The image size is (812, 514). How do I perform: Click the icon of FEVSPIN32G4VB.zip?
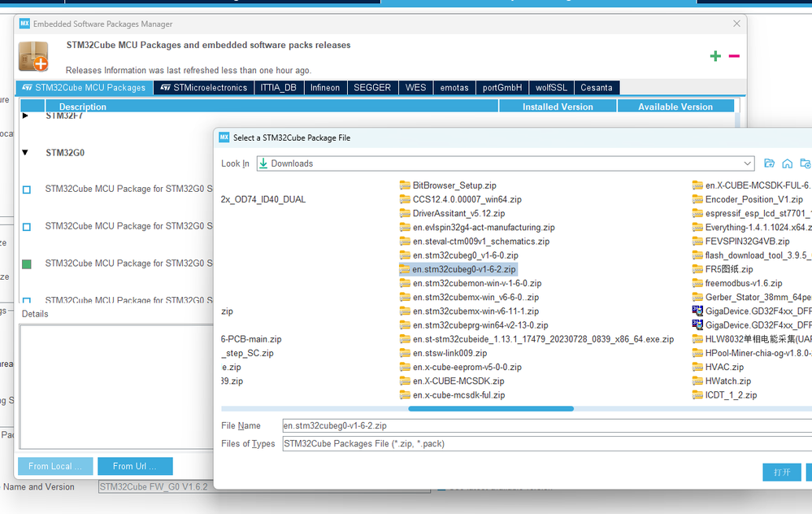pyautogui.click(x=697, y=242)
